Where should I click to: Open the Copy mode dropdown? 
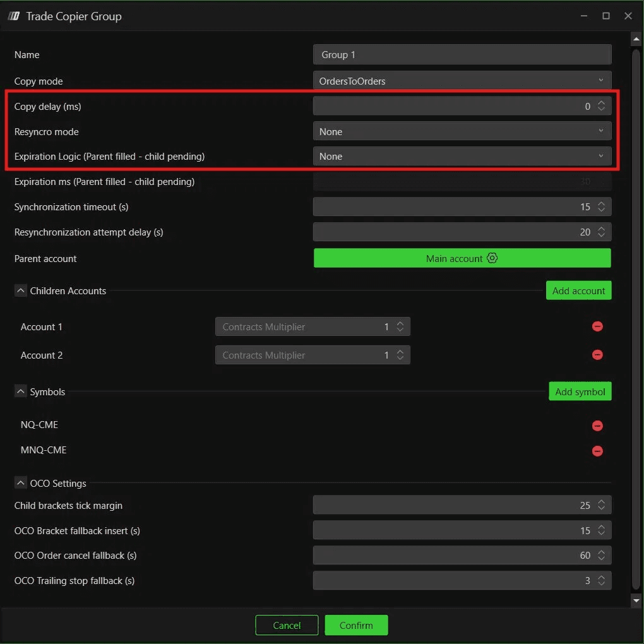click(x=462, y=81)
